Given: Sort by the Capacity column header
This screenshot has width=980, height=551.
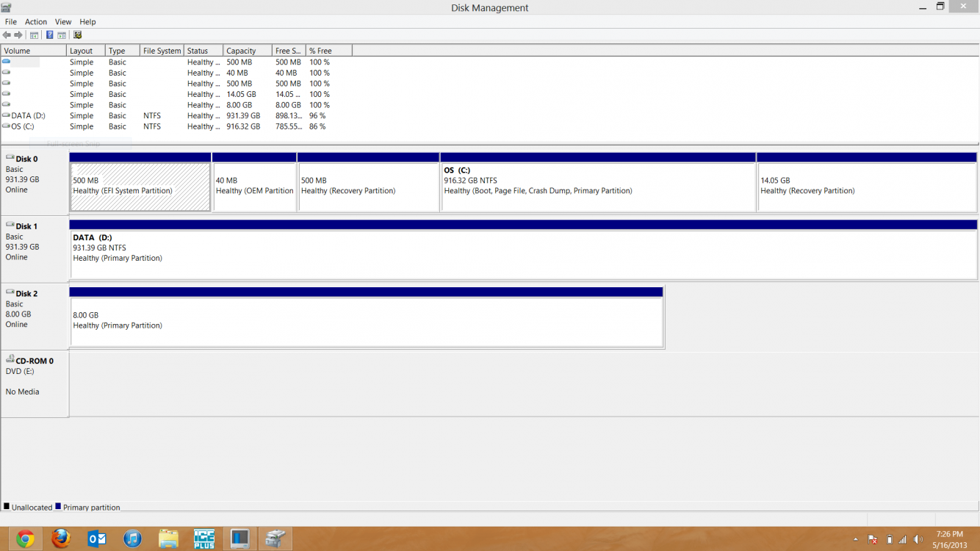Looking at the screenshot, I should click(248, 51).
